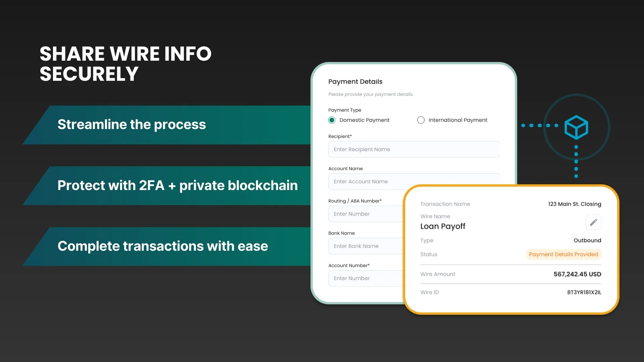Click the Streamline the process banner

click(131, 125)
